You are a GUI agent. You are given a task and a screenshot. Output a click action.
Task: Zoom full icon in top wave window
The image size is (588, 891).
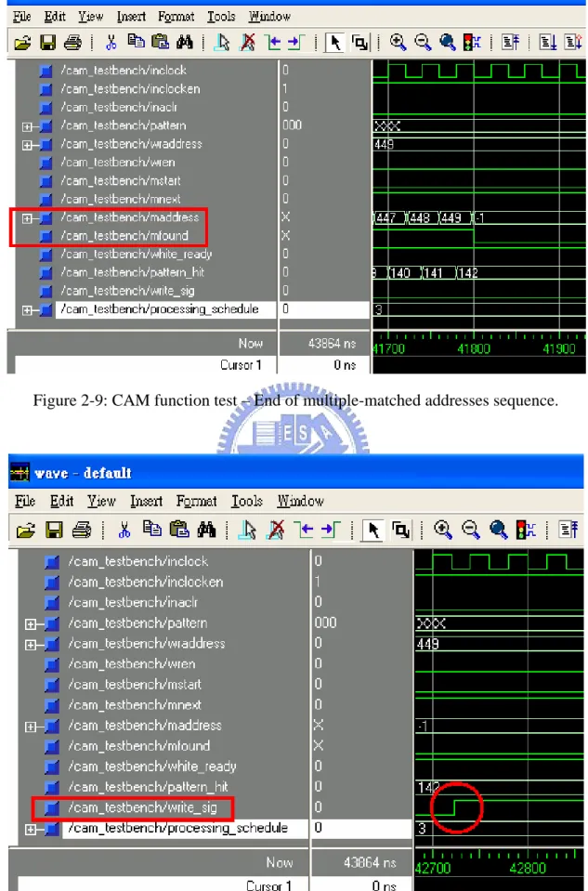(x=447, y=42)
